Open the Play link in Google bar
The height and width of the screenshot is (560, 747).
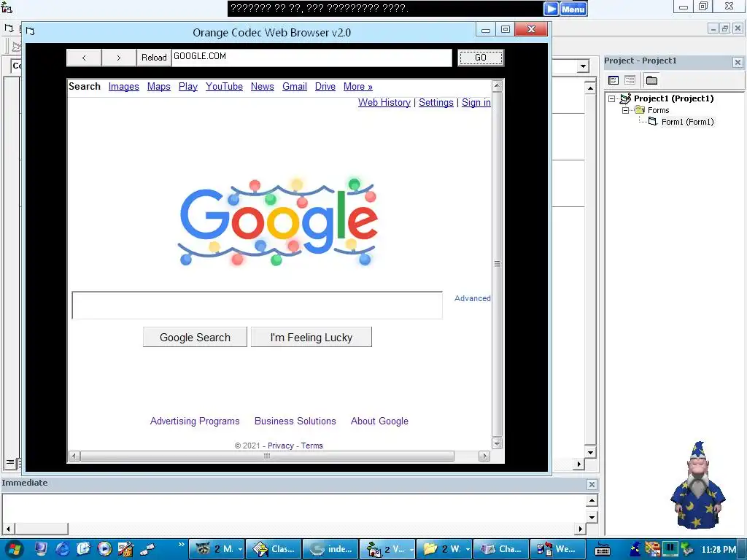(187, 86)
